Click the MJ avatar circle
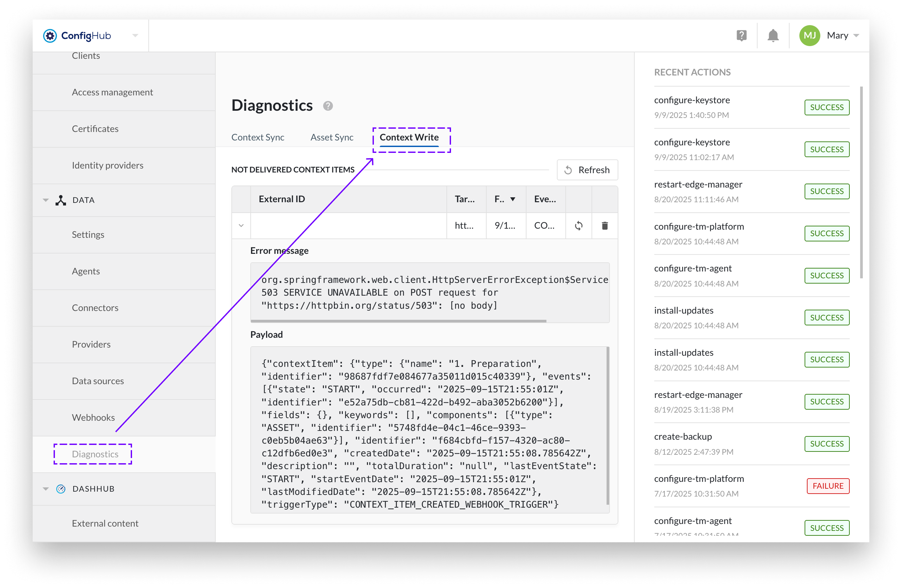Viewport: 902px width, 588px height. [810, 35]
